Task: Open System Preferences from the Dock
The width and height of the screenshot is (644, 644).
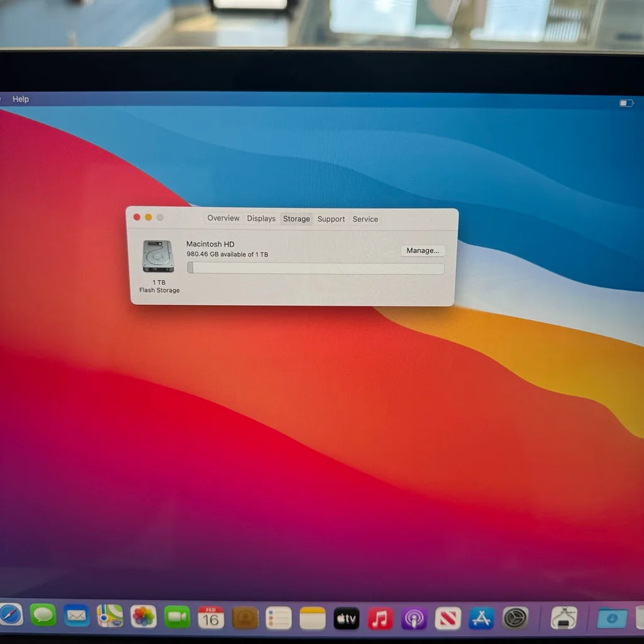Action: [x=515, y=618]
